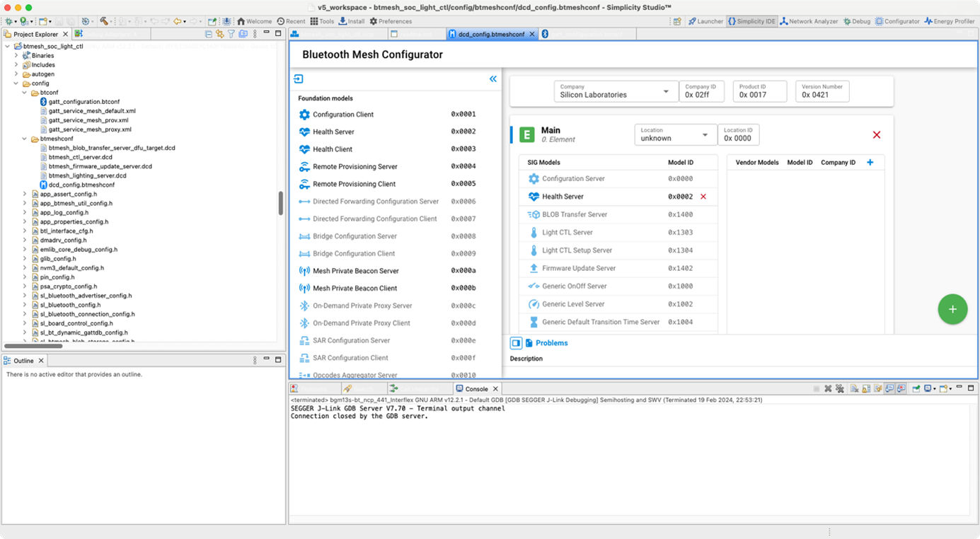Delete the Main element

[877, 134]
